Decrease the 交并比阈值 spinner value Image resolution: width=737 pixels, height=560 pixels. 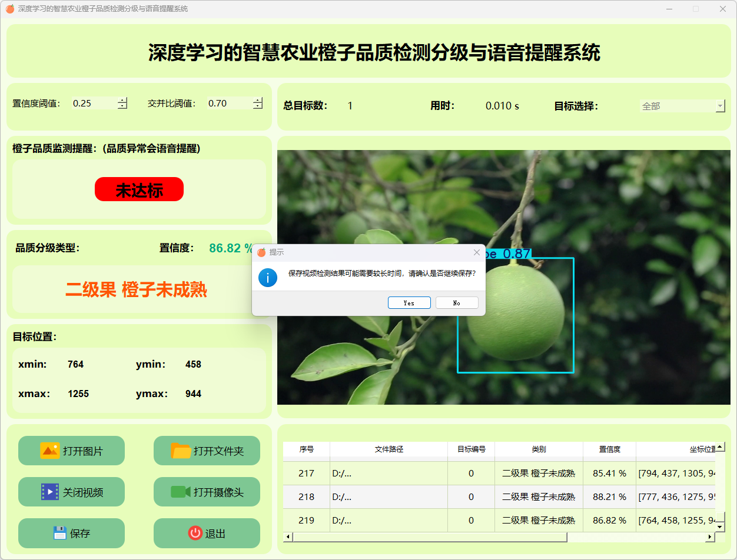[x=258, y=106]
